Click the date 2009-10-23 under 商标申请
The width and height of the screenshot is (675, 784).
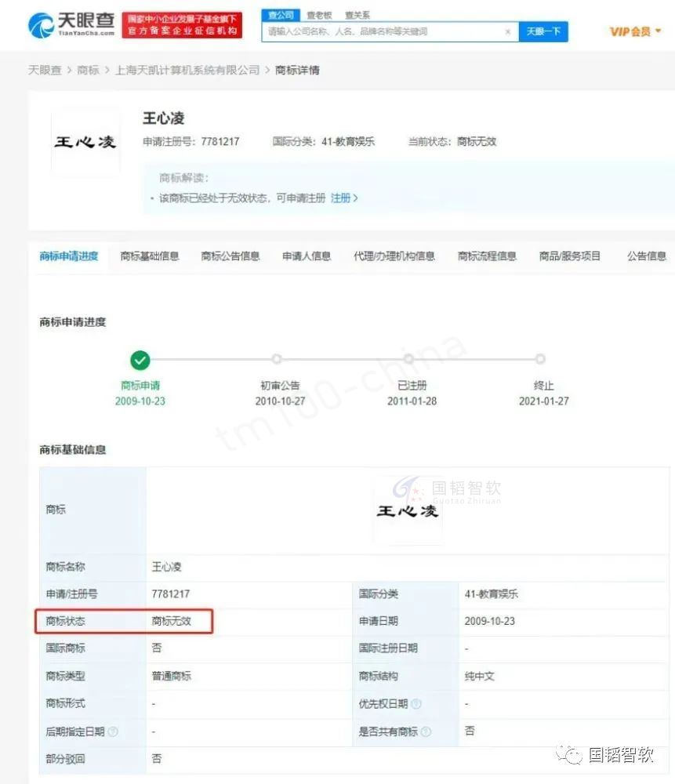pos(140,401)
